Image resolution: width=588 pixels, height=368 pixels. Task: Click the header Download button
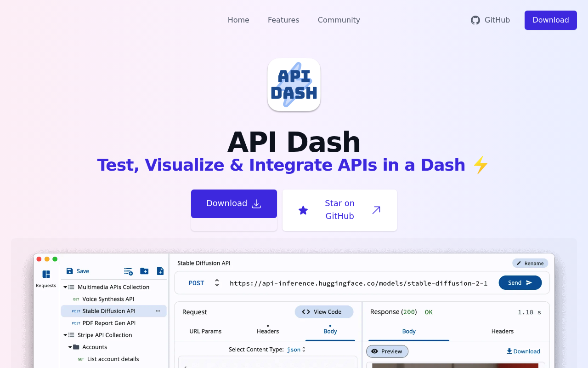tap(551, 20)
